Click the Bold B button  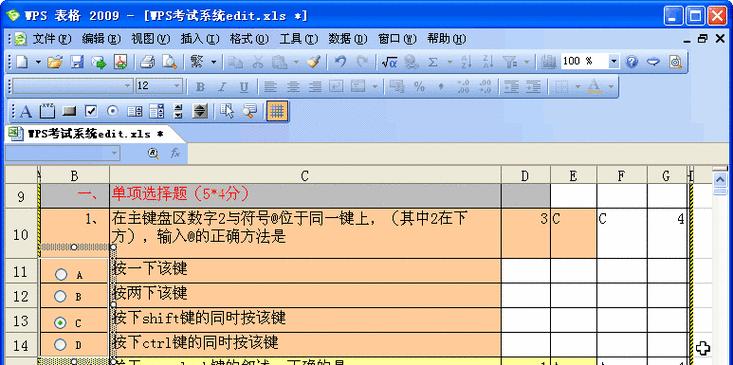[200, 87]
